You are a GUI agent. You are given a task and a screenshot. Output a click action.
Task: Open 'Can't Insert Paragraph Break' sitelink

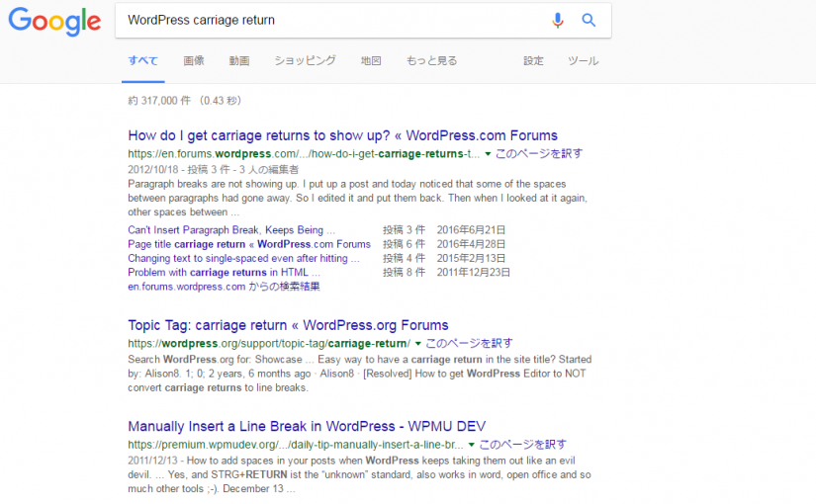coord(231,230)
